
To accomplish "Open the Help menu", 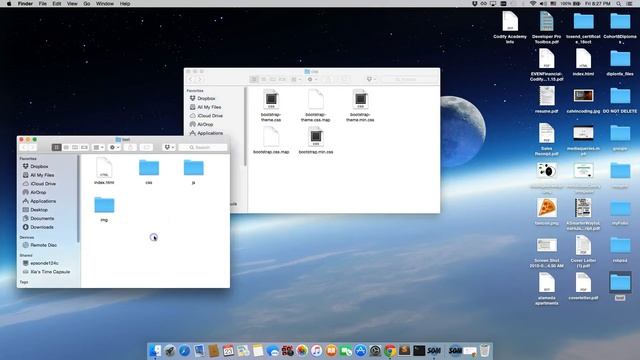I will tap(125, 3).
